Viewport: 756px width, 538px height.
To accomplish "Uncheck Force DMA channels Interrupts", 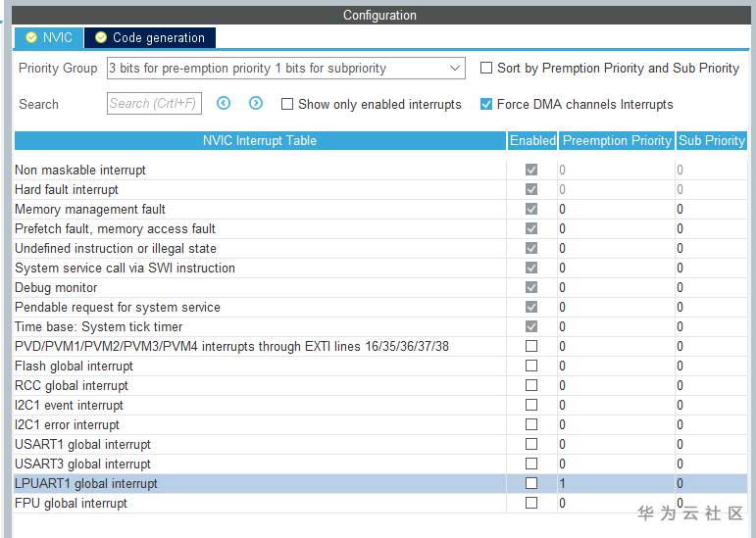I will click(x=486, y=104).
